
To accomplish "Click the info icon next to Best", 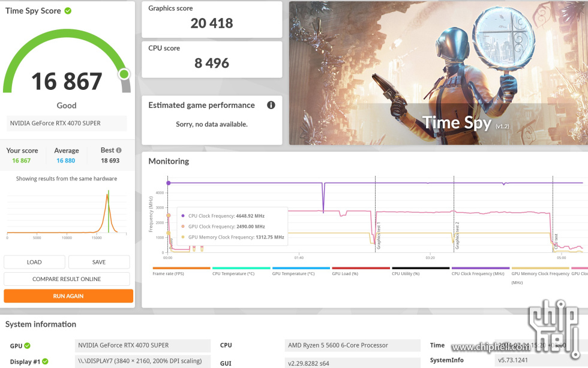I will [119, 150].
